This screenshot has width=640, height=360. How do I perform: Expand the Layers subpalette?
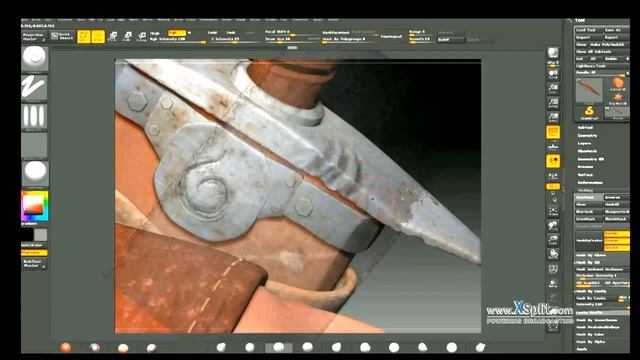(584, 143)
